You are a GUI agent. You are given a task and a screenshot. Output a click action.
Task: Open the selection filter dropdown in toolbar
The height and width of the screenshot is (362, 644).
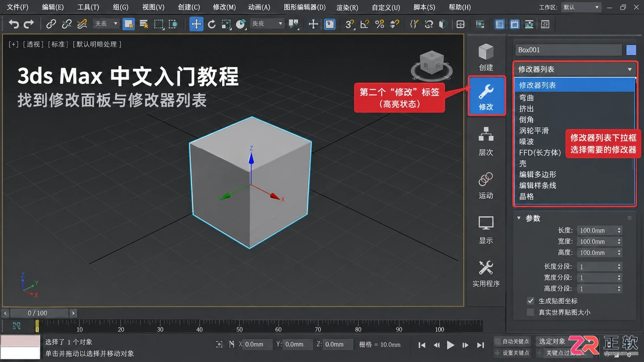tap(106, 24)
